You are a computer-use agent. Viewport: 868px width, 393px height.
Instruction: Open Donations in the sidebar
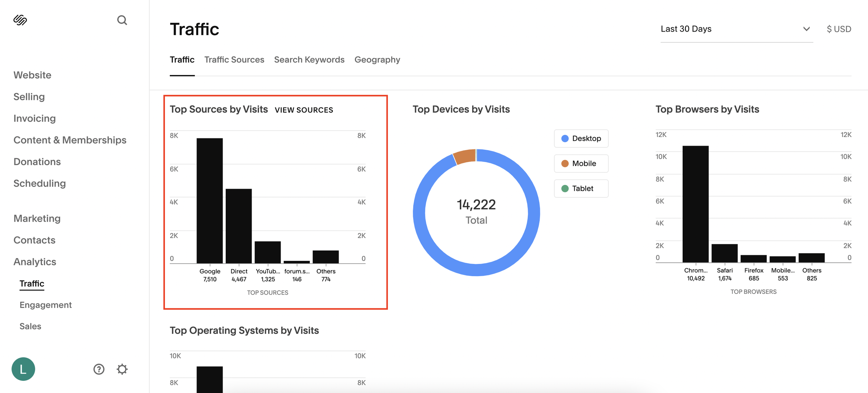(x=37, y=162)
